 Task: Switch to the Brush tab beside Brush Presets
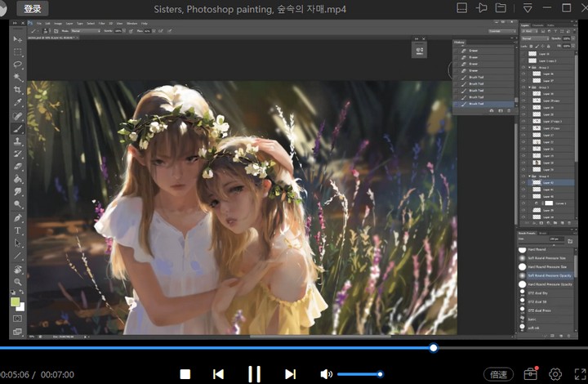(x=542, y=233)
